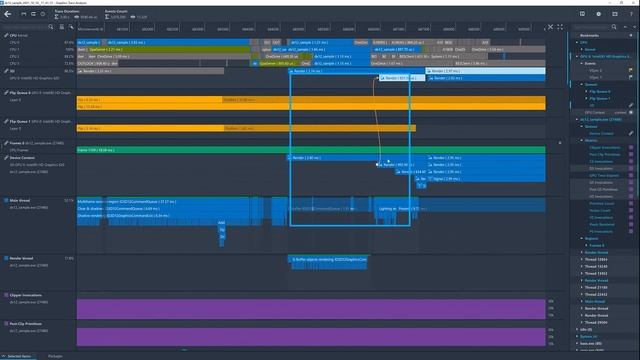Image resolution: width=640 pixels, height=360 pixels.
Task: Collapse the Events group in the tree
Action: [582, 63]
